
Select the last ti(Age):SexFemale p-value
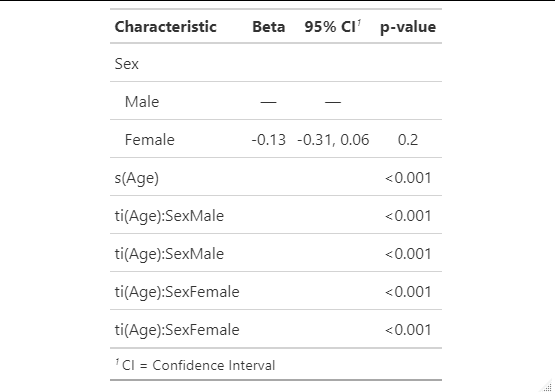(x=408, y=330)
